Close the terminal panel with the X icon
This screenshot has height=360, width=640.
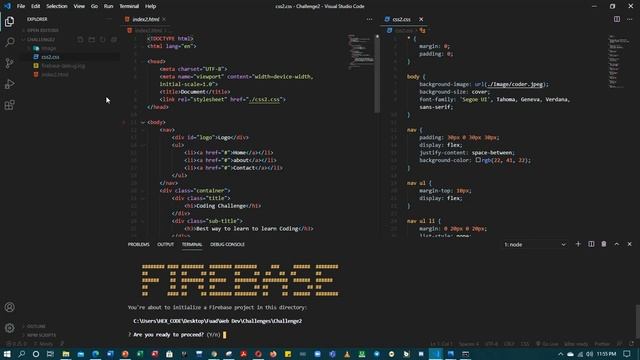tap(629, 244)
